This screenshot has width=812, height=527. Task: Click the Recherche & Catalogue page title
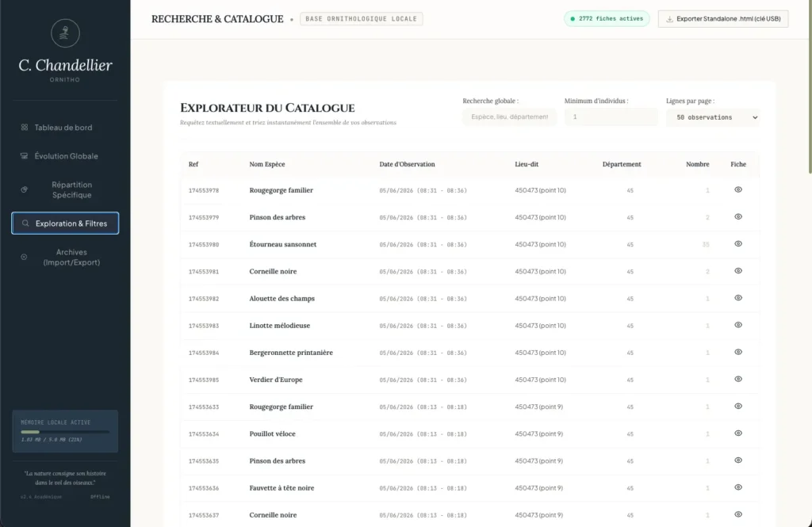coord(217,19)
